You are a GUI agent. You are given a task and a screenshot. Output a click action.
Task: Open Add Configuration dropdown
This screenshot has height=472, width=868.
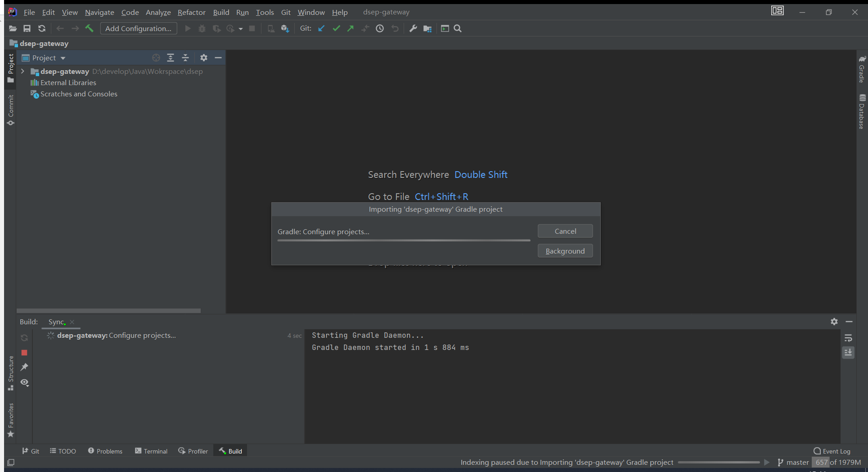pyautogui.click(x=139, y=28)
